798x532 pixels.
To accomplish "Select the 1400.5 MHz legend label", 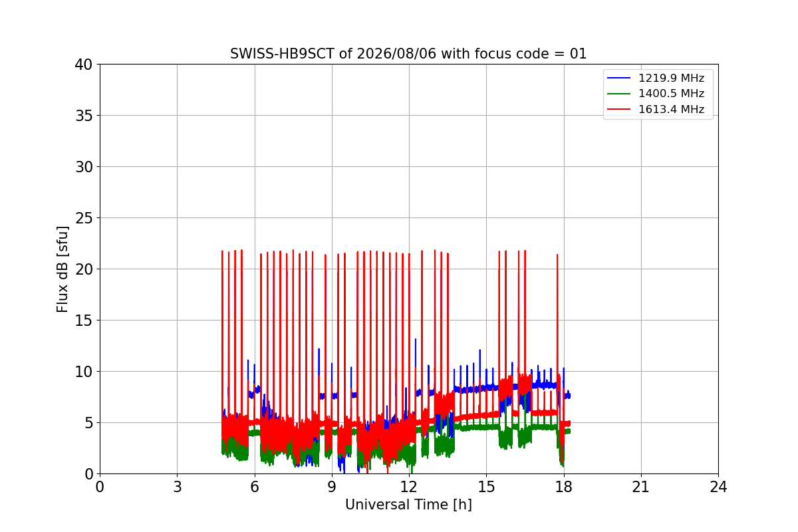I will pyautogui.click(x=671, y=94).
